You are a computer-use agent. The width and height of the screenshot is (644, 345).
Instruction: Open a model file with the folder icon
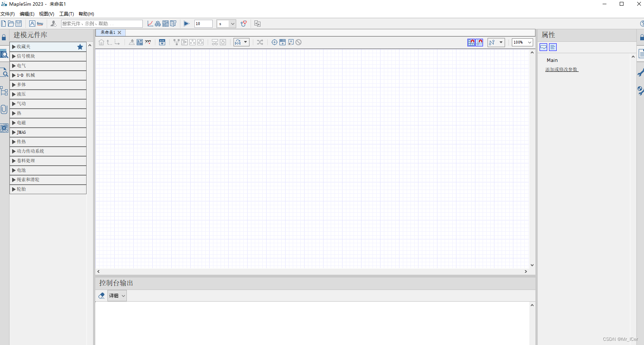(x=11, y=24)
